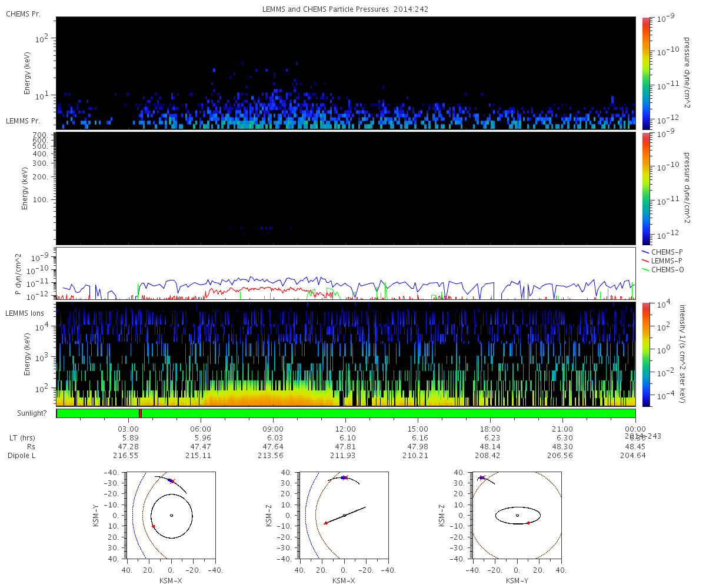Open the KSM-X versus KSM-Y orbit plot
Screen dimensions: 706x588
click(171, 515)
